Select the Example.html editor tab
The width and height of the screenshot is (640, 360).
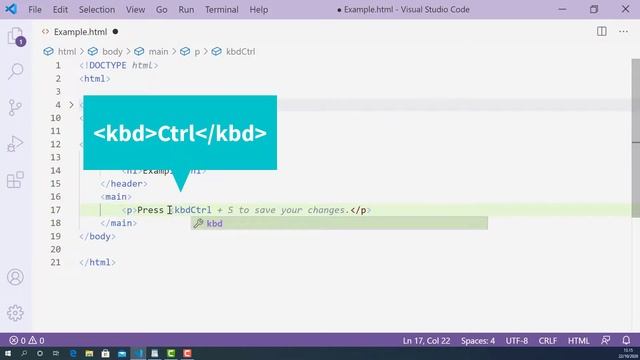click(x=80, y=32)
